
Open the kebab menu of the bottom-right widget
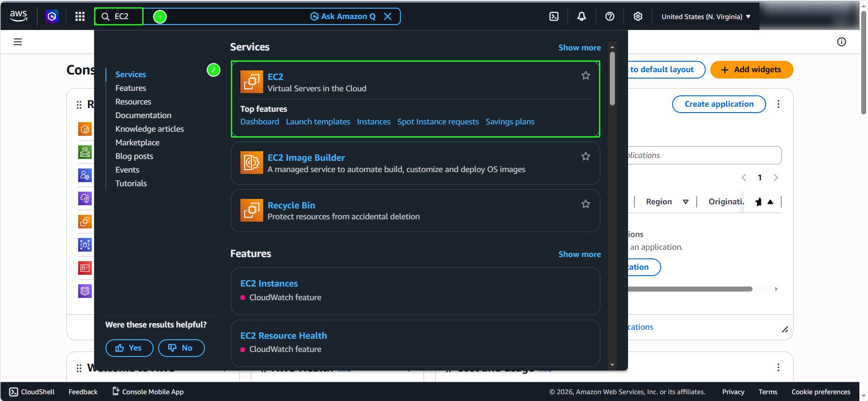click(778, 367)
